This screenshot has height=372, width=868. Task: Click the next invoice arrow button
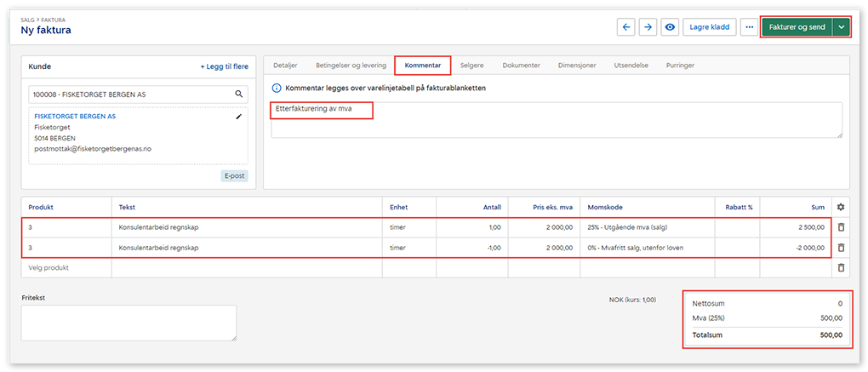click(x=648, y=27)
